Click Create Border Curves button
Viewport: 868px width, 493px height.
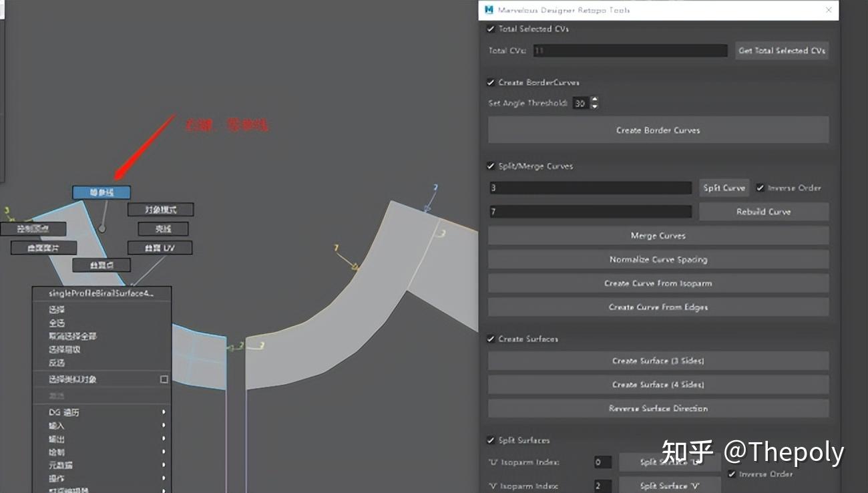[x=658, y=130]
